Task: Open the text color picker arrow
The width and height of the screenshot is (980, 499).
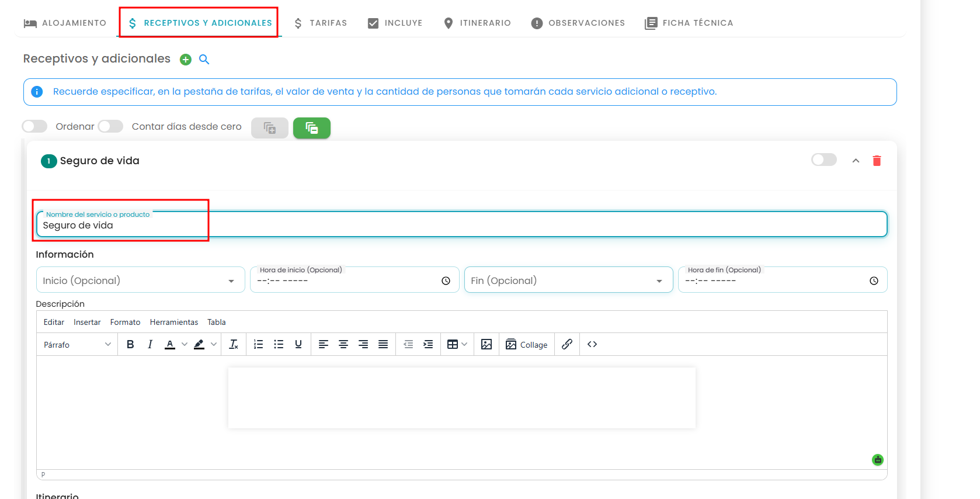Action: (x=185, y=344)
